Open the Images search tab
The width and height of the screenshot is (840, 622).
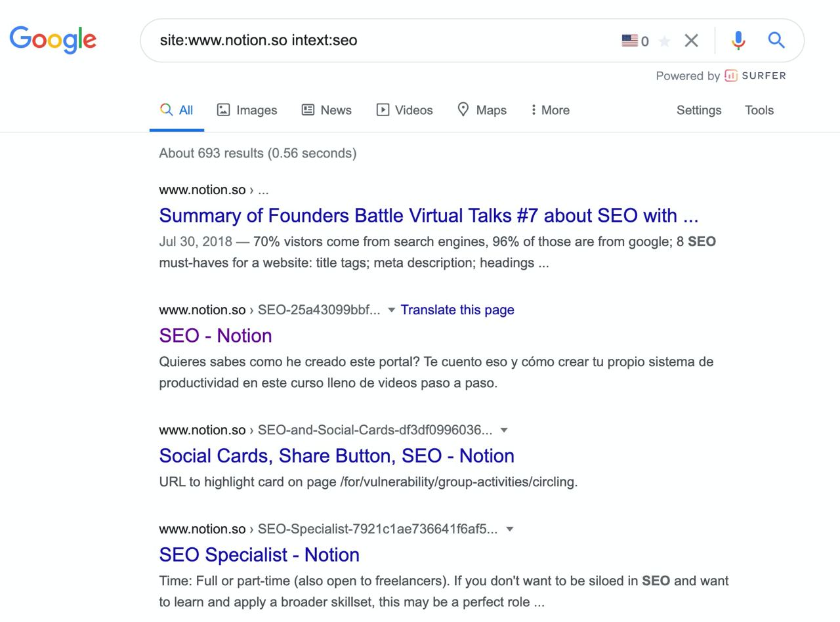pyautogui.click(x=247, y=110)
